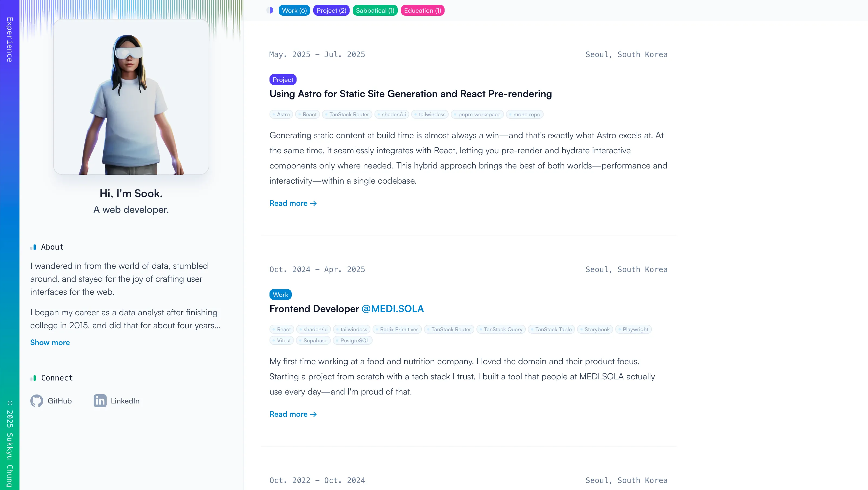
Task: Click the blue About section marker icon
Action: point(33,247)
